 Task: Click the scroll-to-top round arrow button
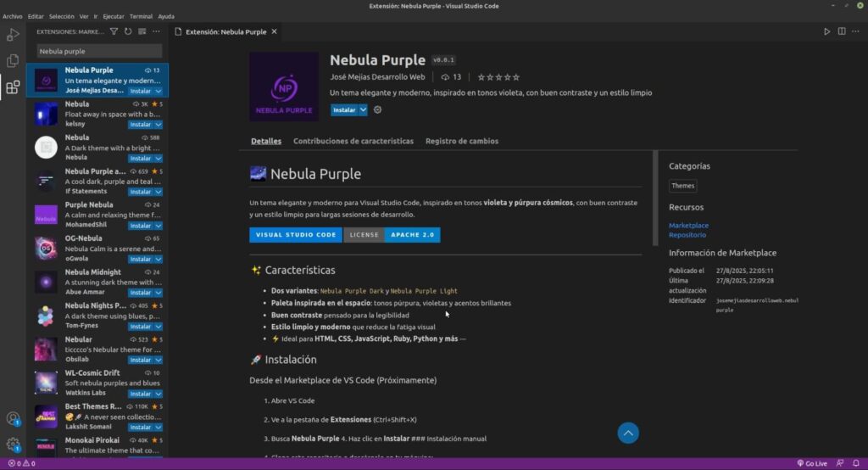(x=628, y=433)
